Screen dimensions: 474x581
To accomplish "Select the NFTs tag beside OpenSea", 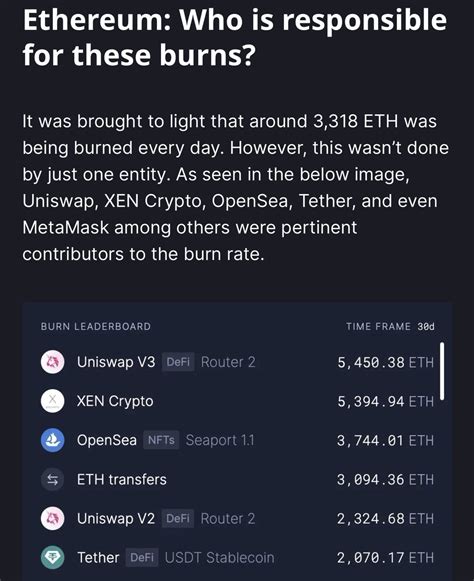I will [x=161, y=440].
